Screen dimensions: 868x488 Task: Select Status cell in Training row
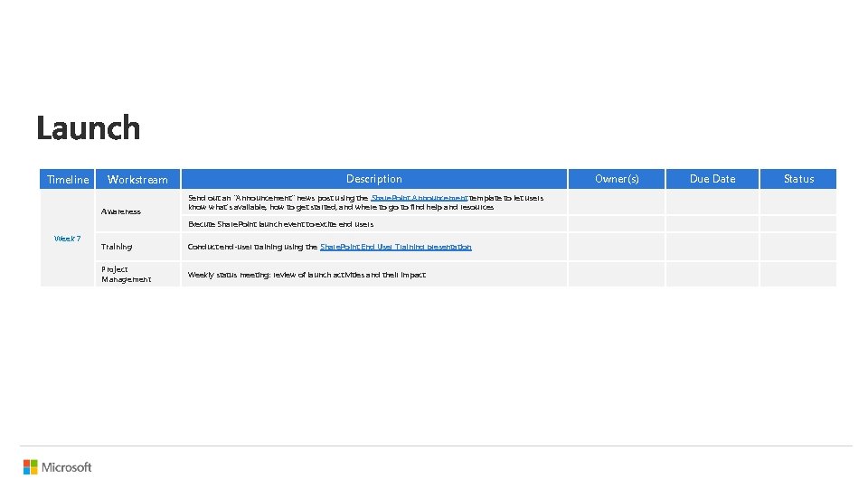click(x=798, y=247)
